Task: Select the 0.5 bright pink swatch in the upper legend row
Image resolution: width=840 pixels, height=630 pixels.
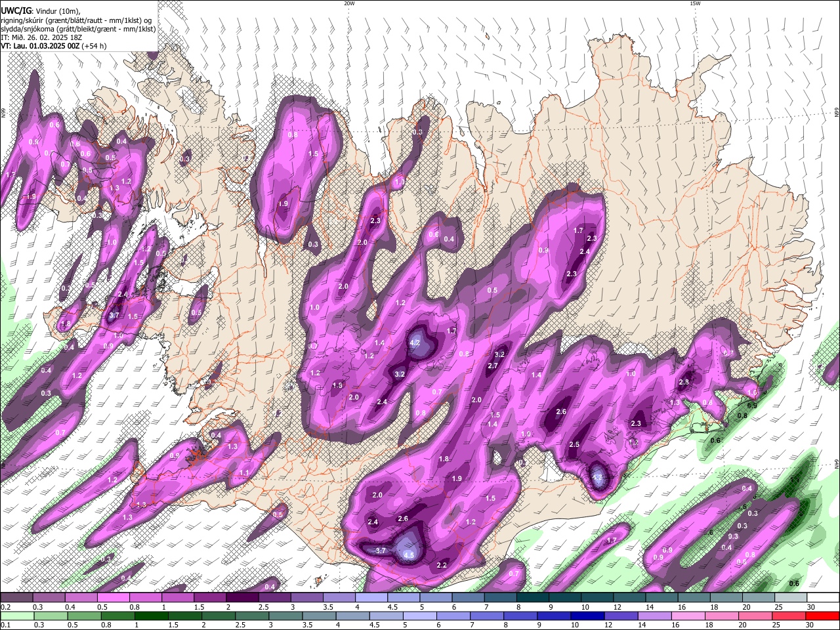Action: coord(113,598)
